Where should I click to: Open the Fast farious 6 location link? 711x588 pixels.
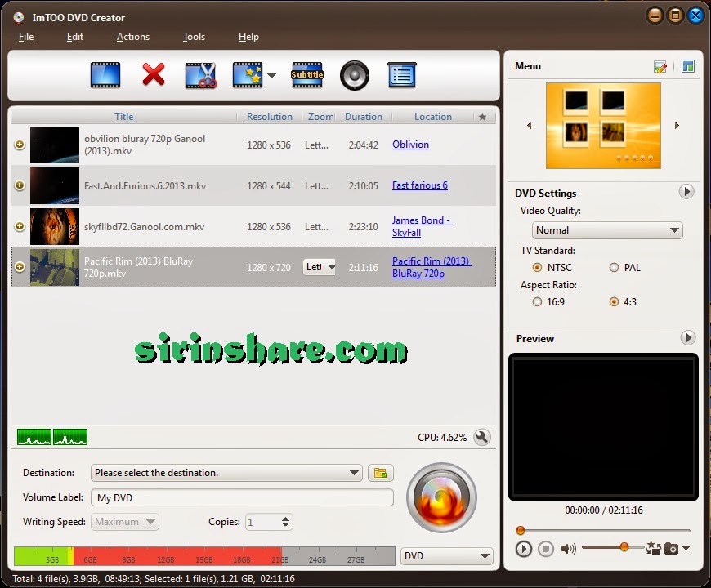click(420, 185)
